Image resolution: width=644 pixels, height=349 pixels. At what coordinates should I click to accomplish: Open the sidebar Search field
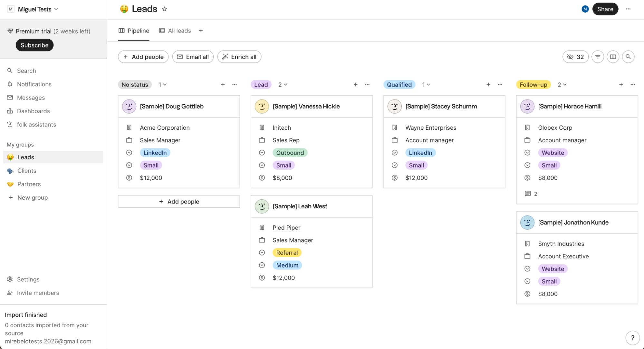26,71
